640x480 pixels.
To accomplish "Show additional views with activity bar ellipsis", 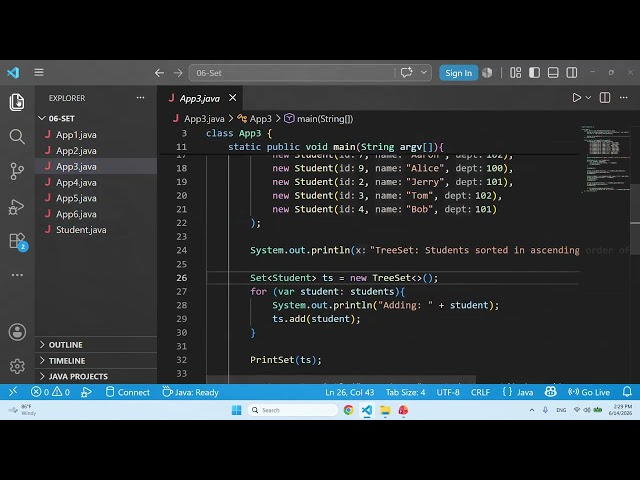I will point(17,275).
